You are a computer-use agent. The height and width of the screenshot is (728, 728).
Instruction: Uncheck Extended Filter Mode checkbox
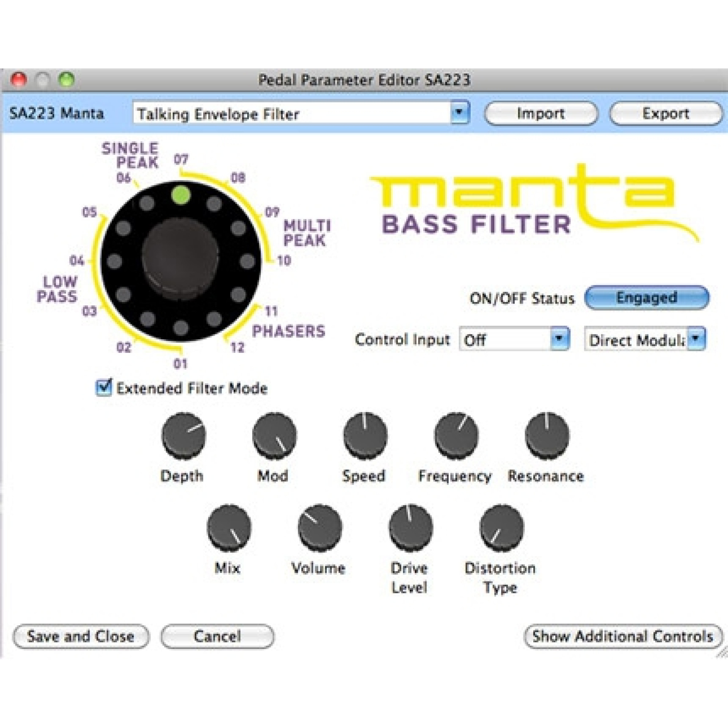pos(104,388)
